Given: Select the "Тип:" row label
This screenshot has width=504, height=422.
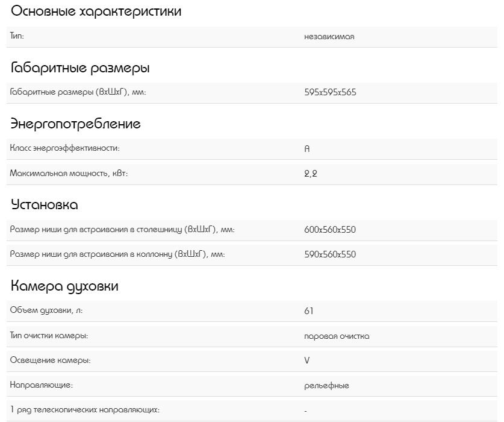Looking at the screenshot, I should [17, 36].
